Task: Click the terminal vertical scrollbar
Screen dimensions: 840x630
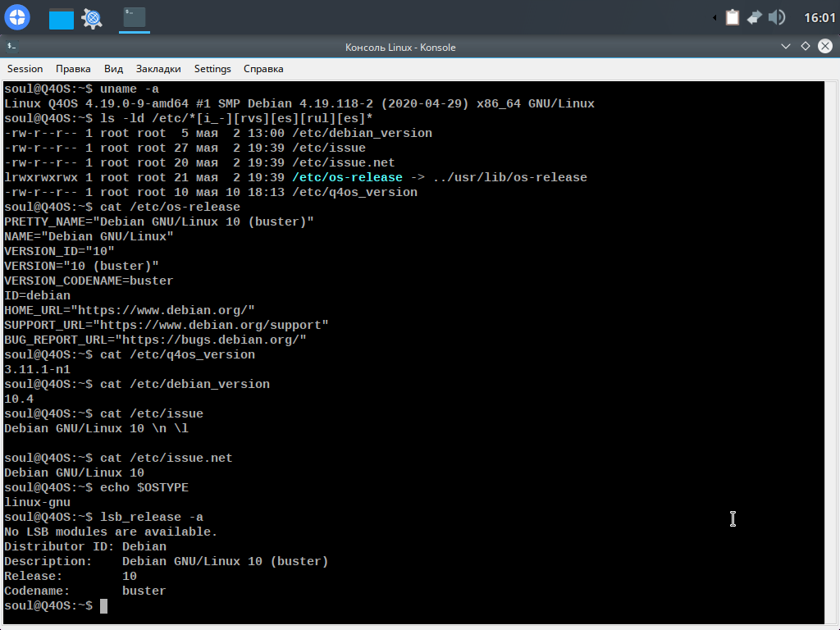Action: pyautogui.click(x=832, y=352)
